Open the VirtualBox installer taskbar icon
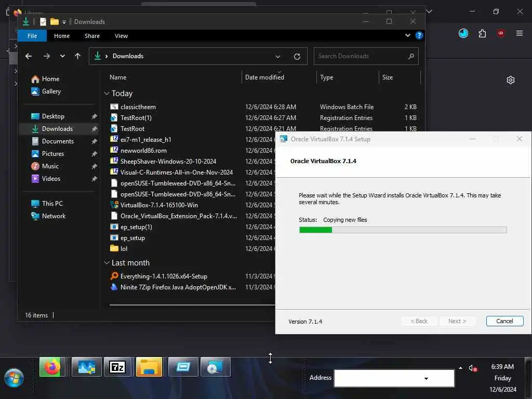The image size is (532, 399). 216,367
